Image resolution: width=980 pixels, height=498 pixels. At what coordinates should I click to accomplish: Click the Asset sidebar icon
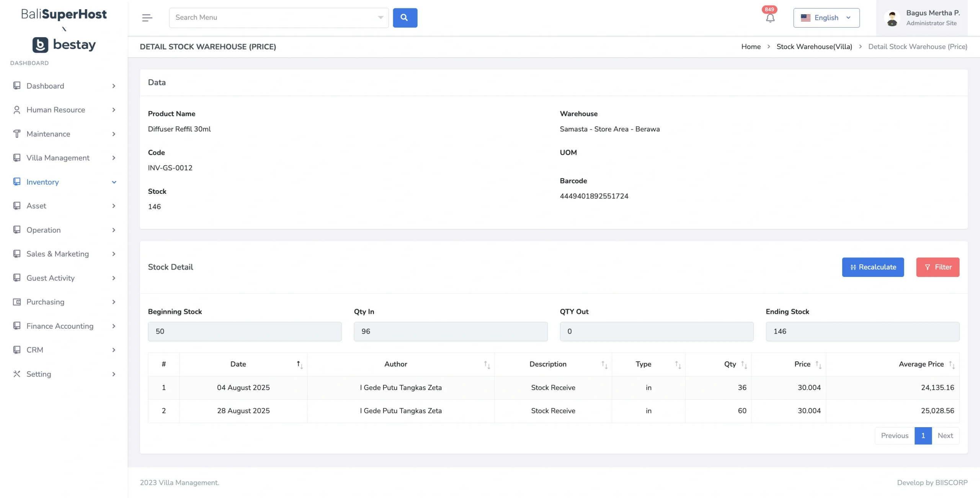[17, 206]
